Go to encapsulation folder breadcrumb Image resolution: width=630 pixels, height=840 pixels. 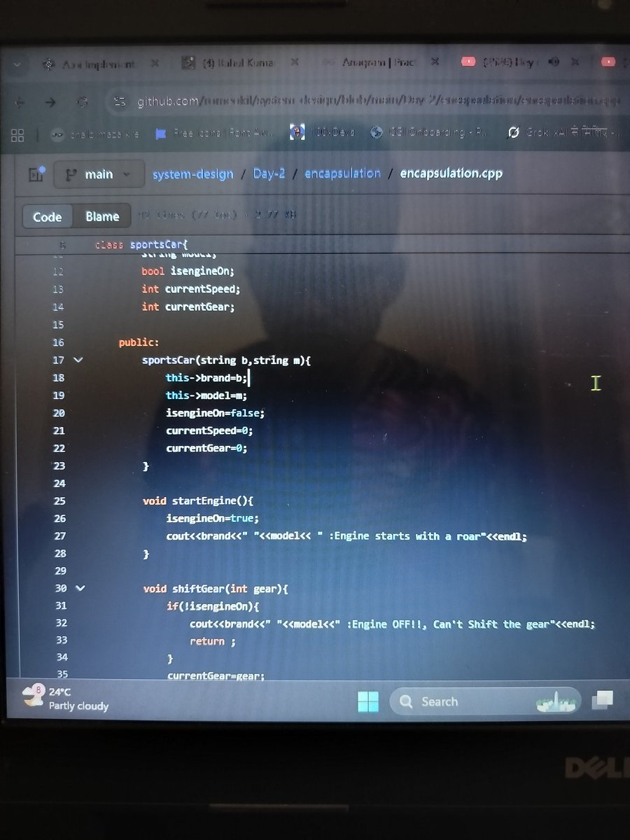coord(342,174)
